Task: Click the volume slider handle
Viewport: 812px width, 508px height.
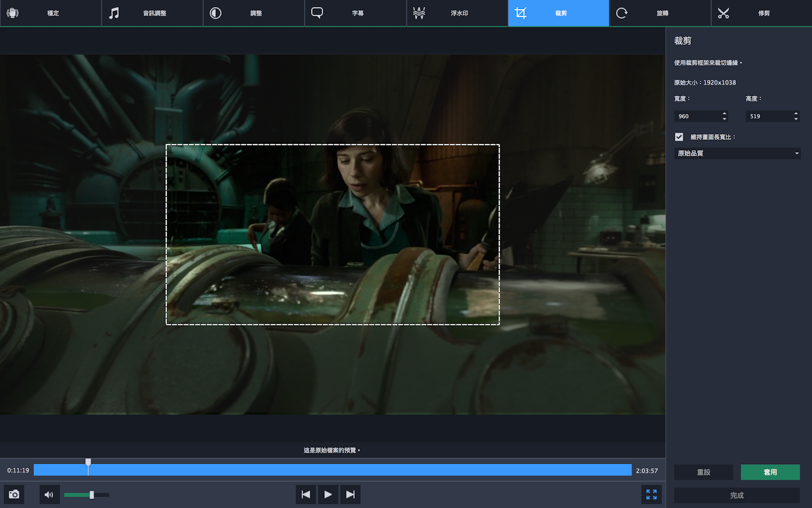Action: [x=92, y=495]
